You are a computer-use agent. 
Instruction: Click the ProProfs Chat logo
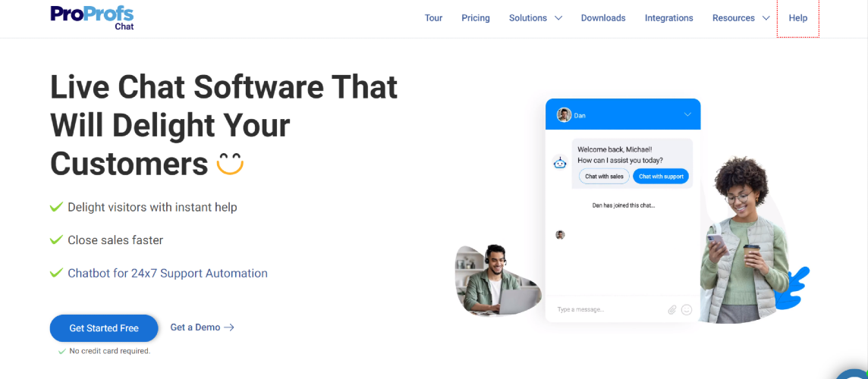coord(92,17)
